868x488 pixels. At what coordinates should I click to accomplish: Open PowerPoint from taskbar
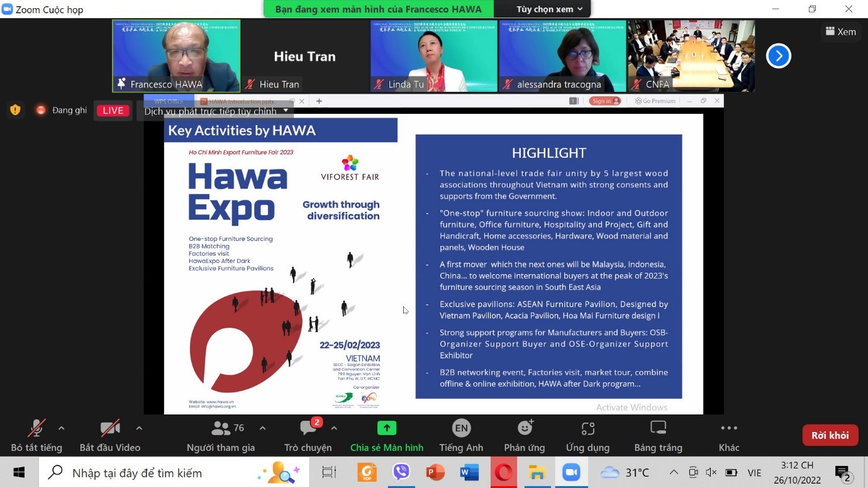point(435,472)
